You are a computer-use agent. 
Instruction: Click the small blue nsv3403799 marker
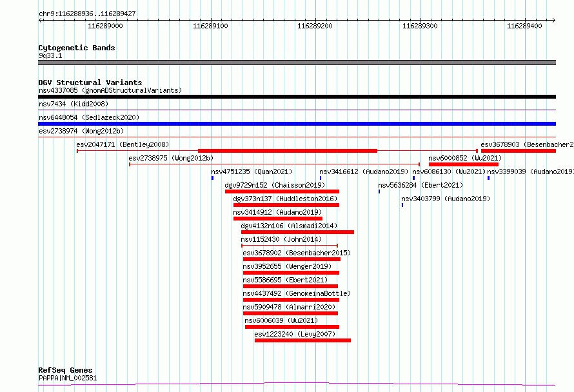402,205
